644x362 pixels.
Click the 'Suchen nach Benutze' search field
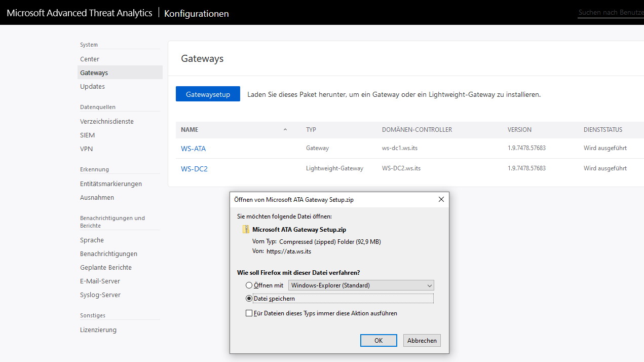(x=611, y=12)
